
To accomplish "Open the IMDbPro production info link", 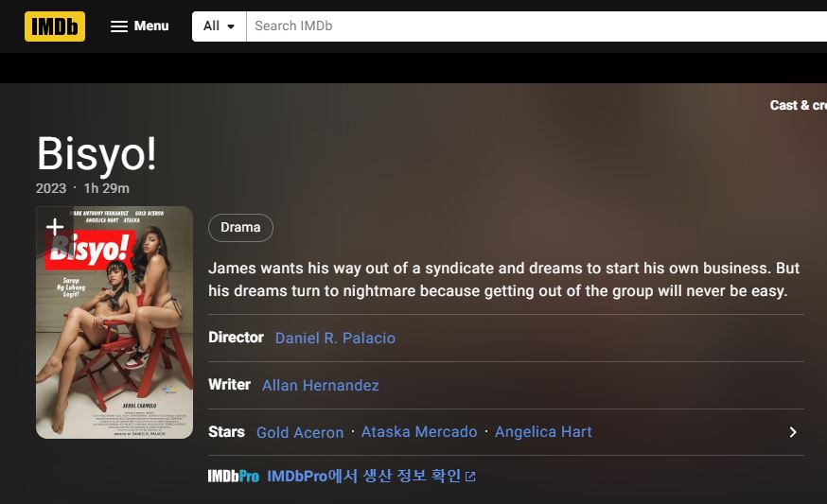I will pyautogui.click(x=363, y=477).
